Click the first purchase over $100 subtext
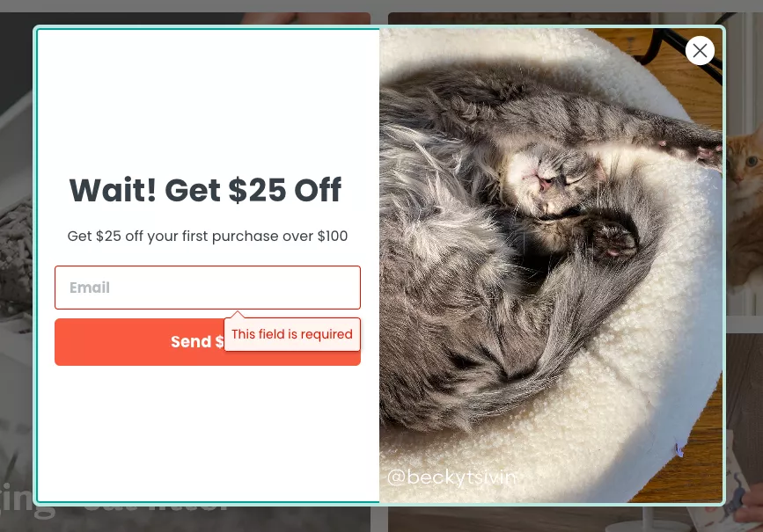763x532 pixels. (x=208, y=236)
